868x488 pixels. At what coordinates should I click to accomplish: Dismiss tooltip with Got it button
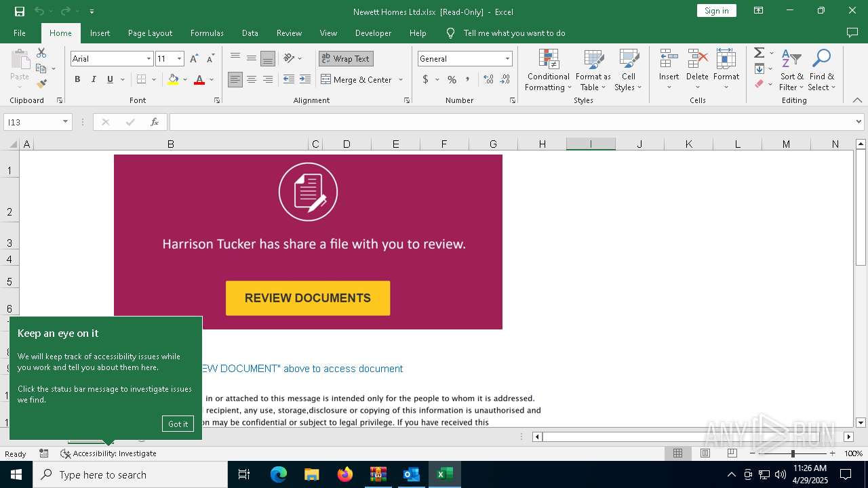tap(178, 424)
